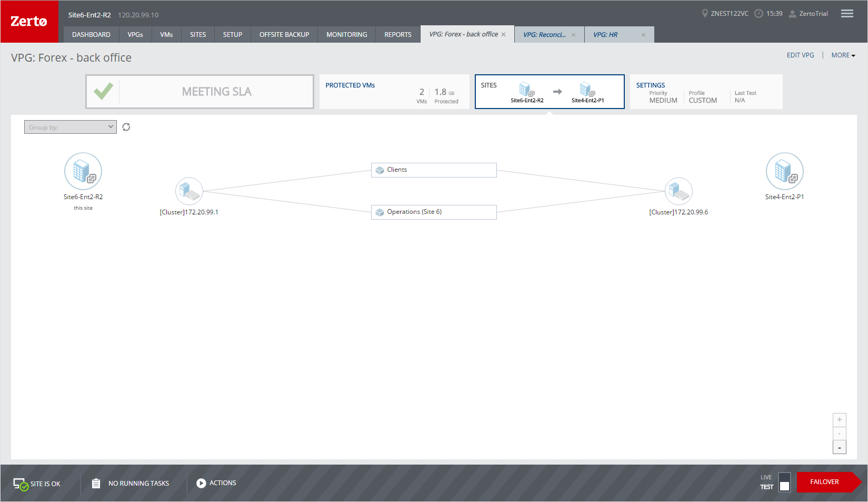868x502 pixels.
Task: Switch to the SITES tab
Action: (x=198, y=35)
